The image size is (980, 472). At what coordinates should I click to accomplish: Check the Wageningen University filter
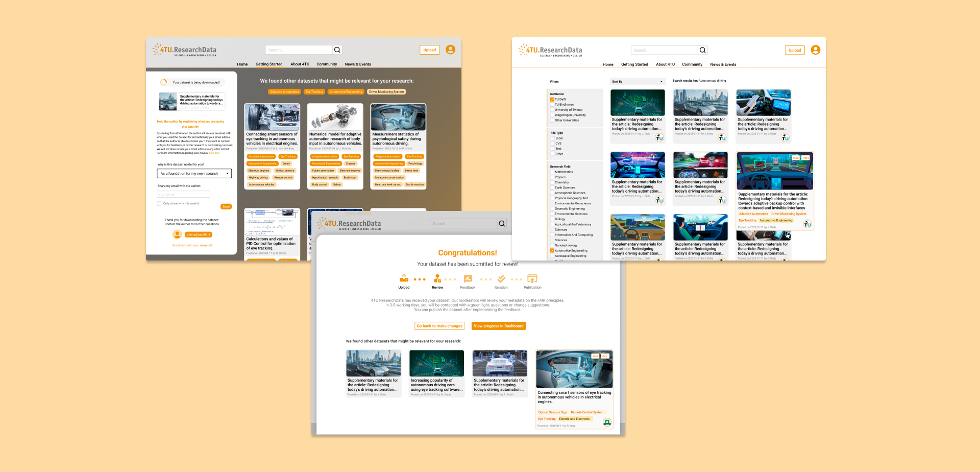[x=552, y=115]
